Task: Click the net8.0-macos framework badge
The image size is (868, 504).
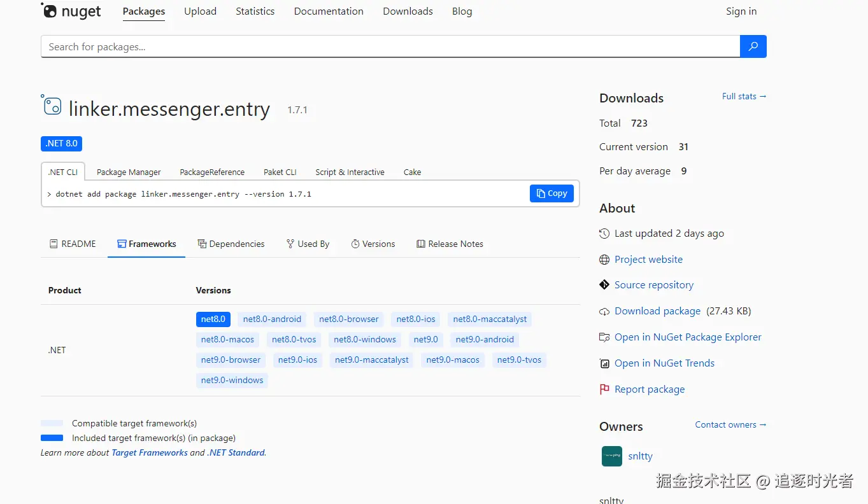Action: click(x=227, y=340)
